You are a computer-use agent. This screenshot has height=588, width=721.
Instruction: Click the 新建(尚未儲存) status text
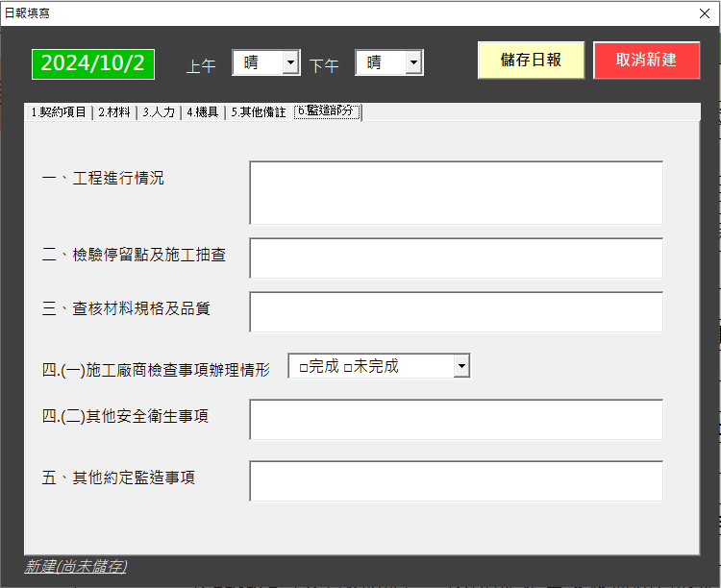click(x=76, y=567)
